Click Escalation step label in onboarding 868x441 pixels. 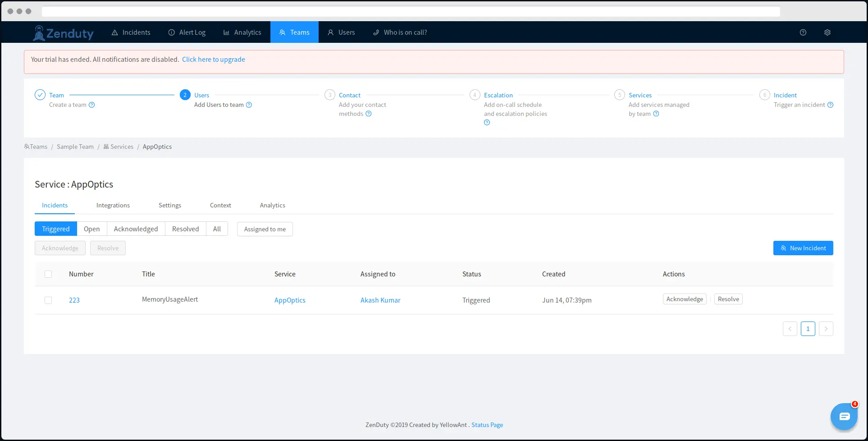498,95
